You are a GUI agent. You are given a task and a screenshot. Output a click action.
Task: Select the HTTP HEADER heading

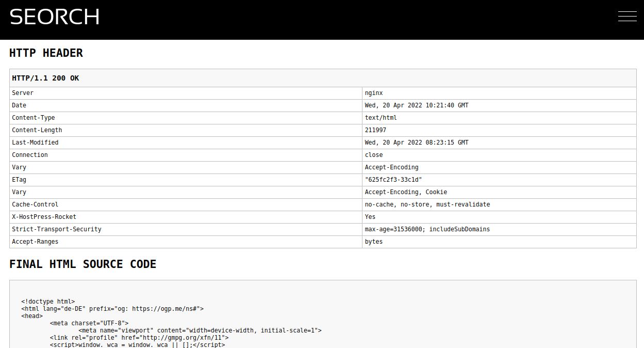click(x=46, y=53)
